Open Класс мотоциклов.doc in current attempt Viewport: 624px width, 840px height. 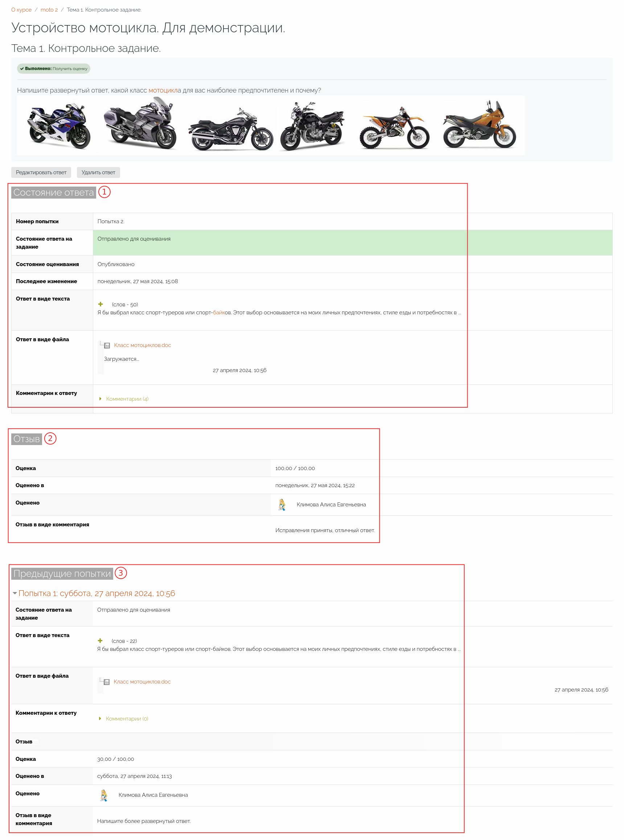143,345
